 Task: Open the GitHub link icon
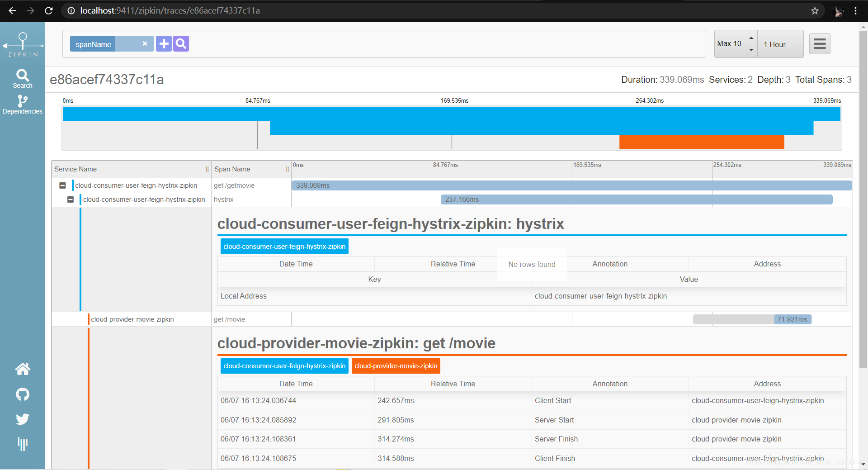click(x=23, y=394)
